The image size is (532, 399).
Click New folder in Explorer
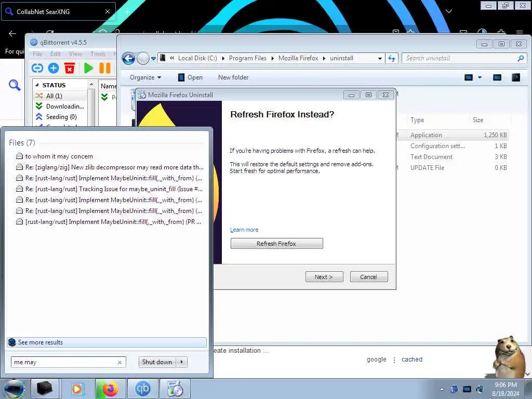click(233, 77)
